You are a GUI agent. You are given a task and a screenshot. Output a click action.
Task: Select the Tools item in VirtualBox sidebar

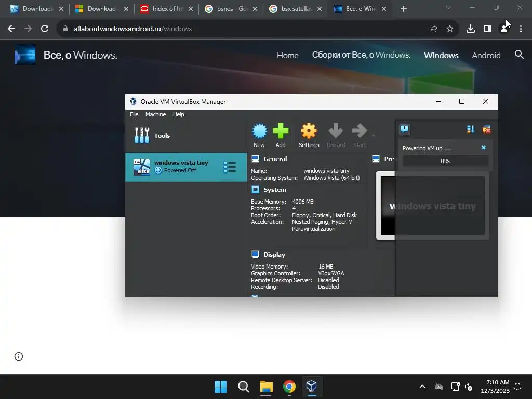186,136
